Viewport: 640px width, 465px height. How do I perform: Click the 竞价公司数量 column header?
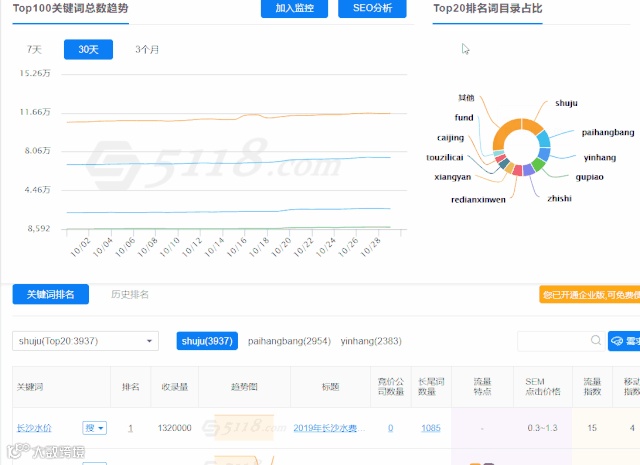tap(391, 387)
